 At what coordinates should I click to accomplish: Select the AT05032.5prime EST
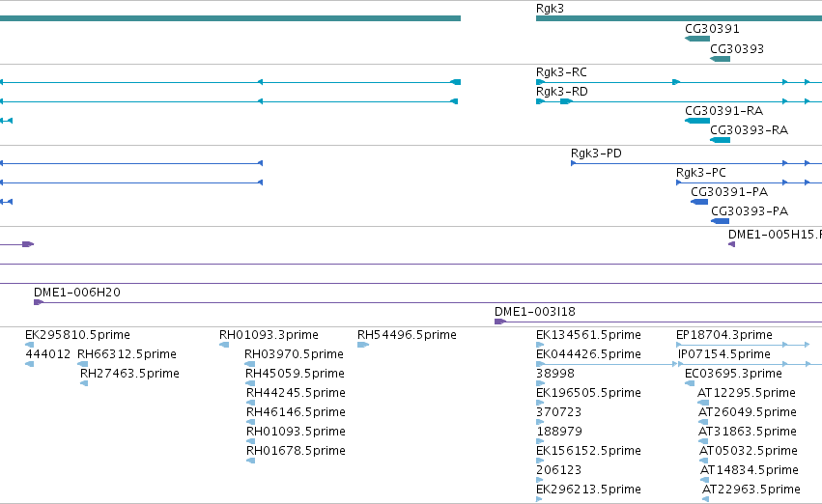(x=703, y=461)
